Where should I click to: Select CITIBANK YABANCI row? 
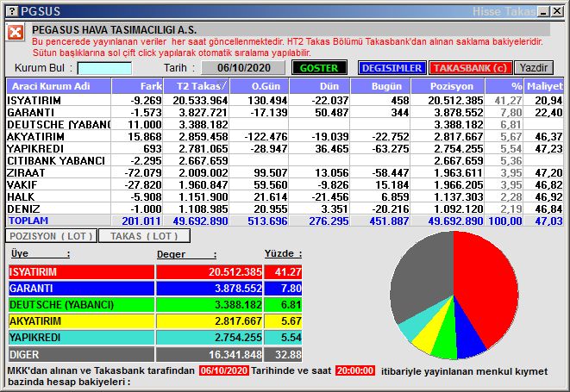tap(285, 160)
